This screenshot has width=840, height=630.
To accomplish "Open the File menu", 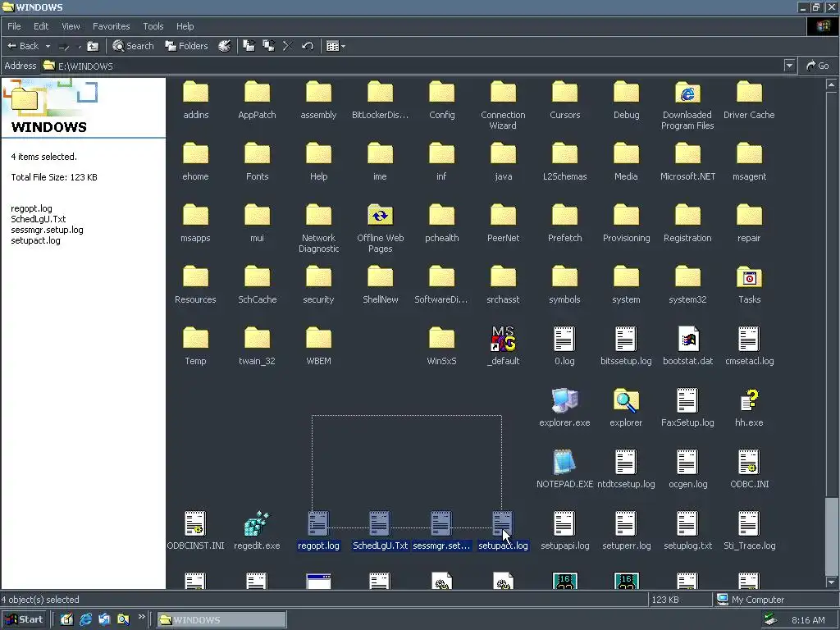I will click(15, 26).
